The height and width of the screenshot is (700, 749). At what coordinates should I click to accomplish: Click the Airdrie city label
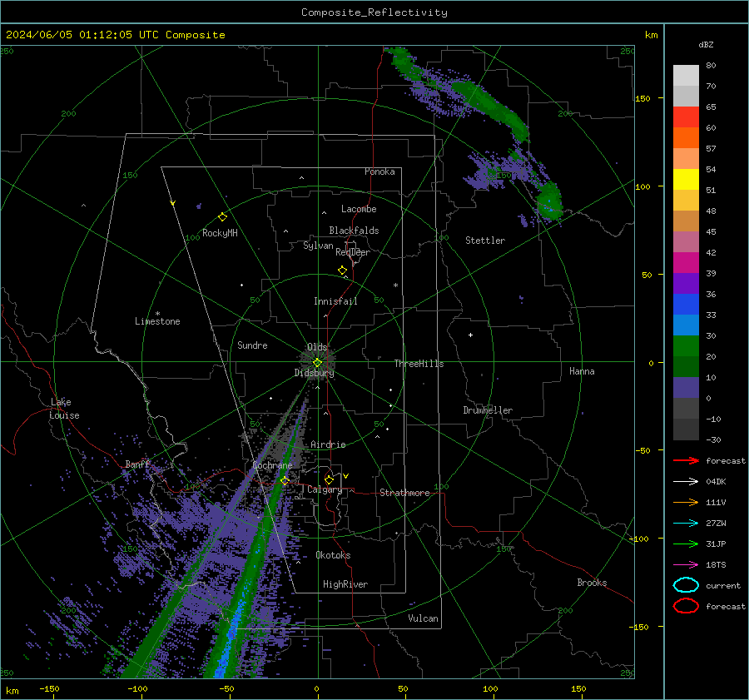328,444
